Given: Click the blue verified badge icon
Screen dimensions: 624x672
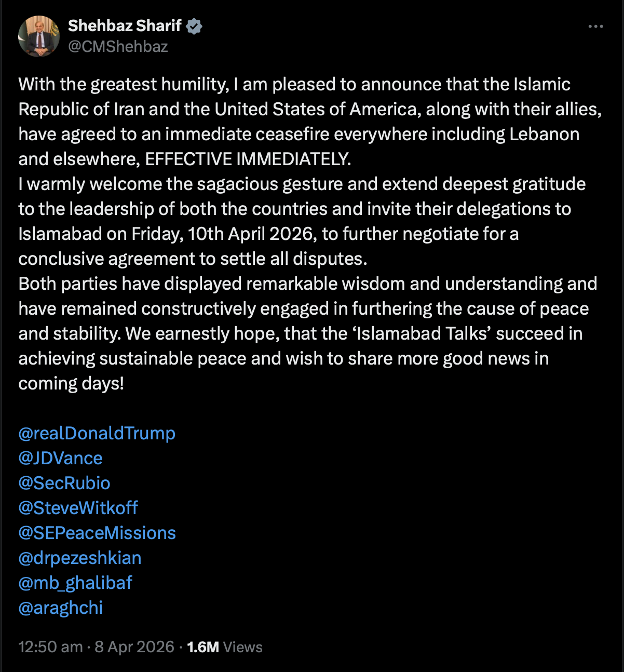Looking at the screenshot, I should pyautogui.click(x=194, y=26).
